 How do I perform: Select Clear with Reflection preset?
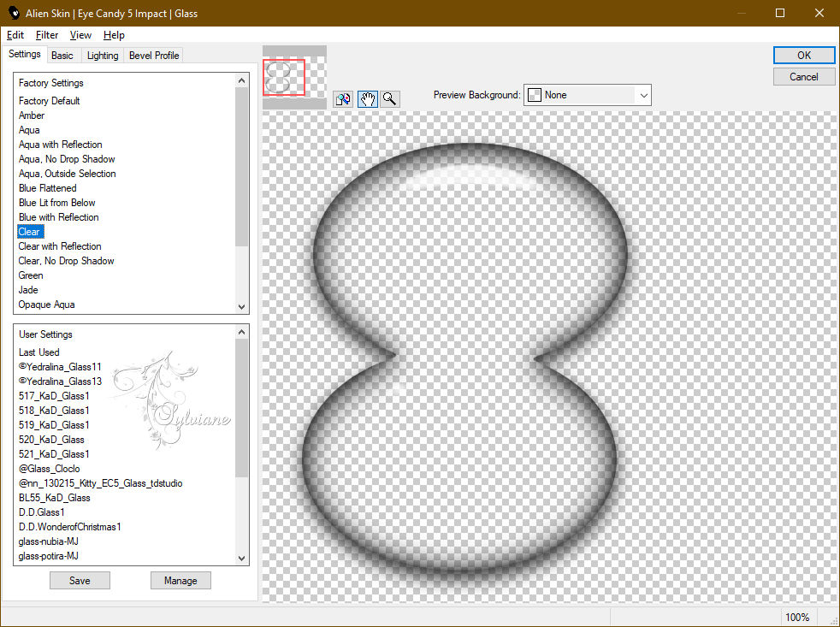[x=60, y=246]
